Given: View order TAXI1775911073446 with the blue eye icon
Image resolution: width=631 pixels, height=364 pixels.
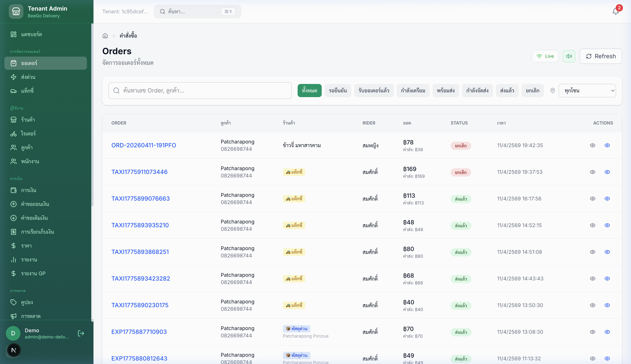Looking at the screenshot, I should point(607,172).
